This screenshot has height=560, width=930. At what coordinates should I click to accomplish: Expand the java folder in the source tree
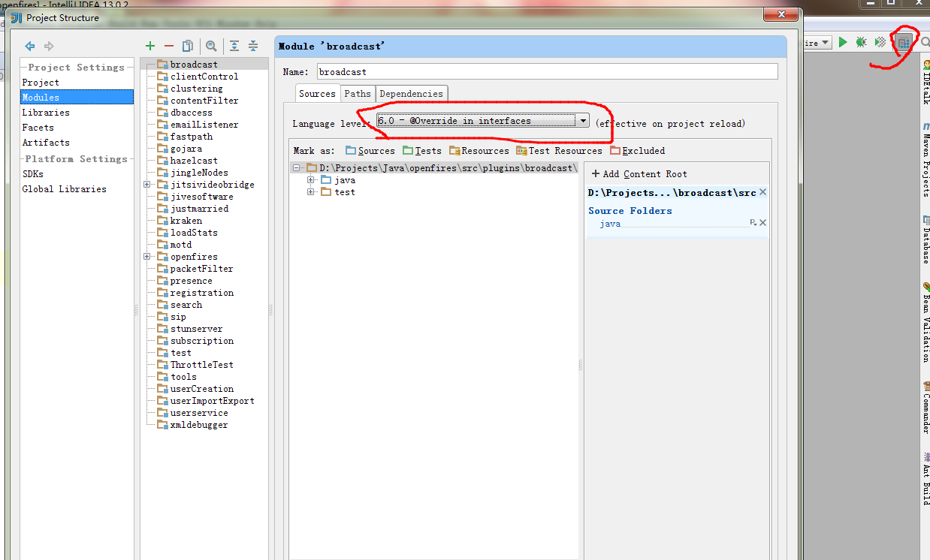312,179
